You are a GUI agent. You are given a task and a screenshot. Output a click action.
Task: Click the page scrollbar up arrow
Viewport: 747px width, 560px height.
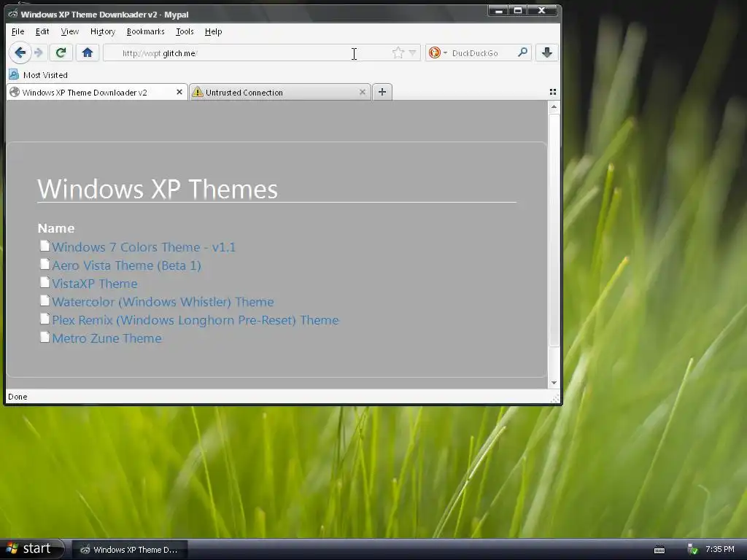click(554, 106)
